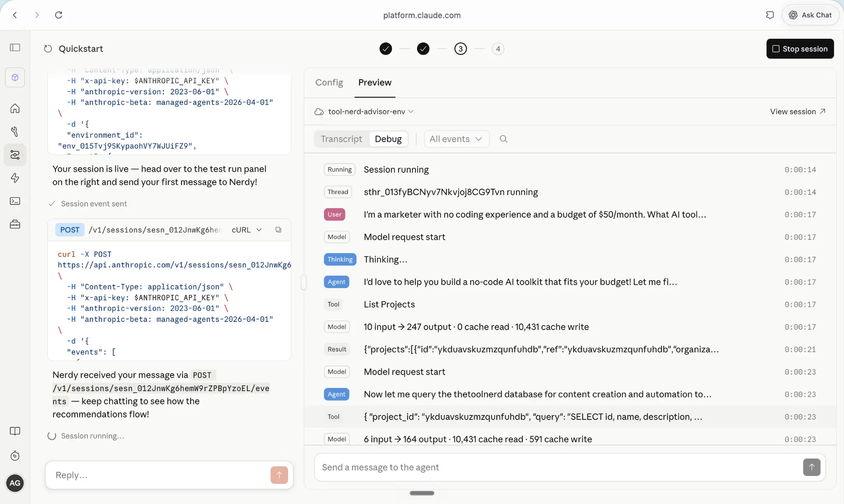Click the Ask Chat button
The width and height of the screenshot is (844, 504).
[810, 15]
